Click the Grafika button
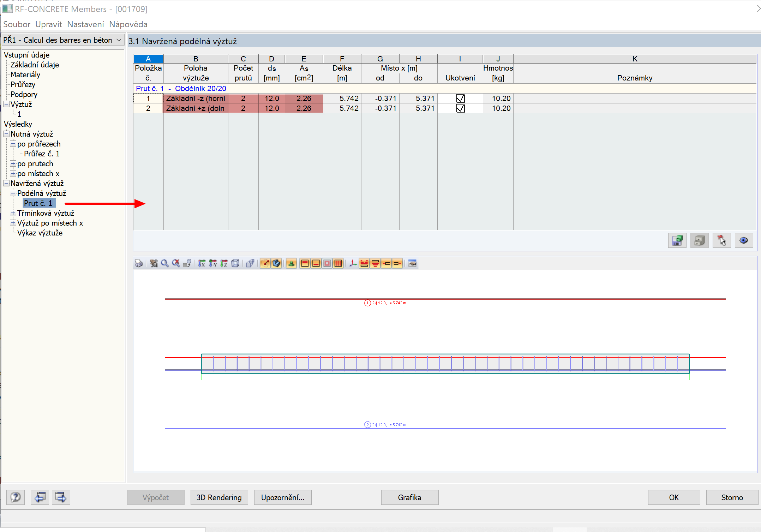Screen dimensions: 761x532 pyautogui.click(x=409, y=497)
